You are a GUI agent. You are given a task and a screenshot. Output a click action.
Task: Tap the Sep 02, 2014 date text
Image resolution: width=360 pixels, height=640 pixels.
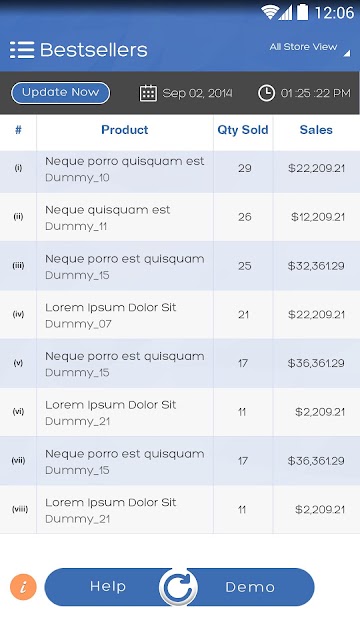coord(198,93)
